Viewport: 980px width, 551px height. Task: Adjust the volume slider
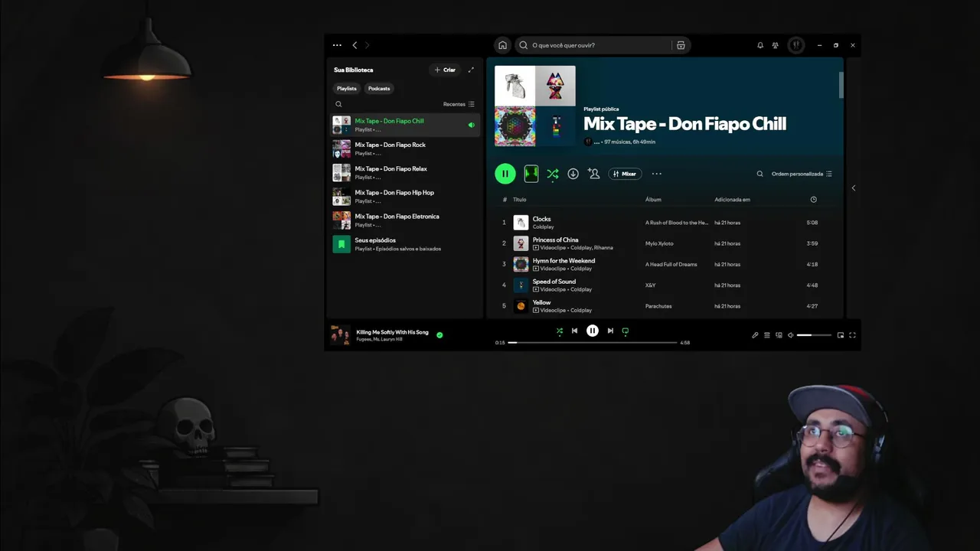coord(814,335)
